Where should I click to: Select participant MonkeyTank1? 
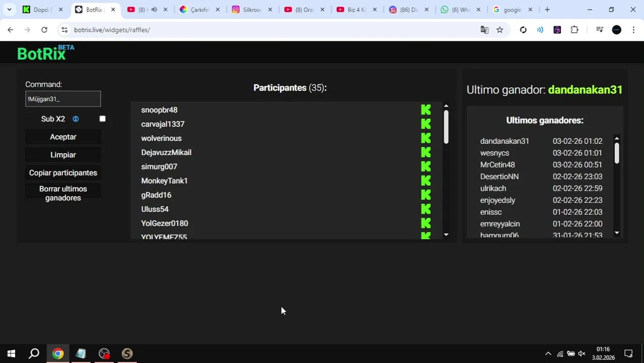[164, 180]
